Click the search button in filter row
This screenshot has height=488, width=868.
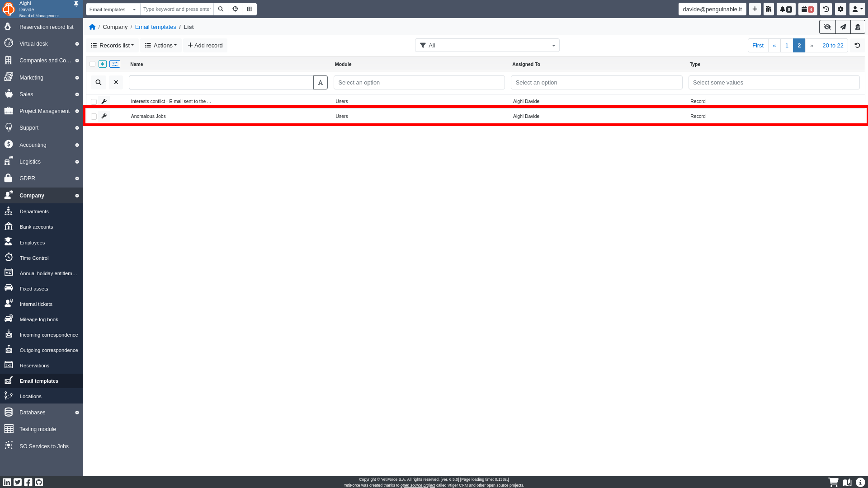(98, 82)
